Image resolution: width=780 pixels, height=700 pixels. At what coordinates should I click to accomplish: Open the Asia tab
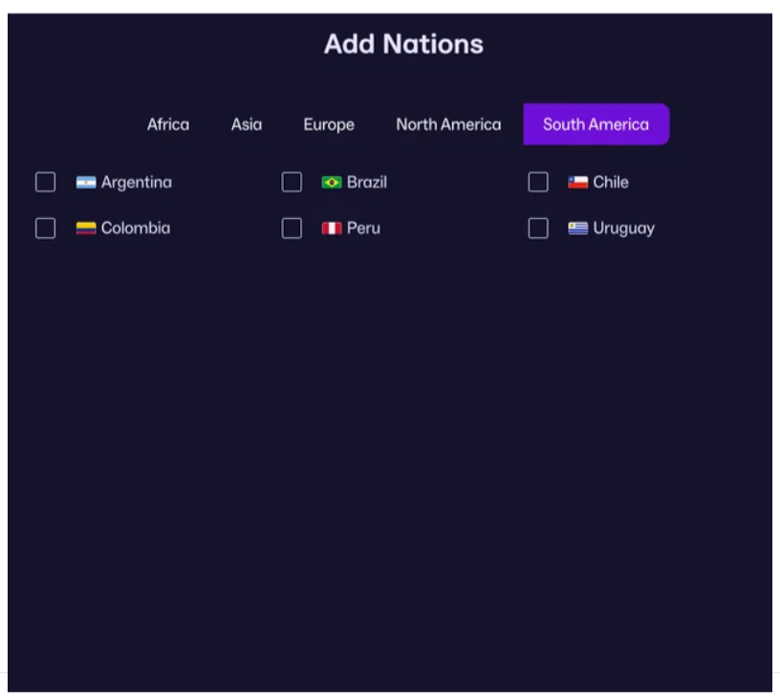click(x=247, y=124)
